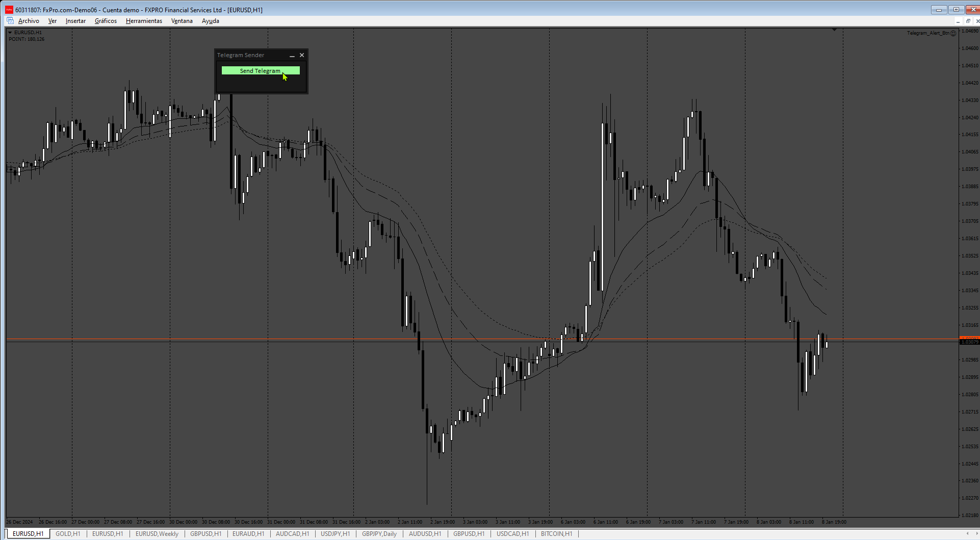Open the Gráficos menu

106,21
